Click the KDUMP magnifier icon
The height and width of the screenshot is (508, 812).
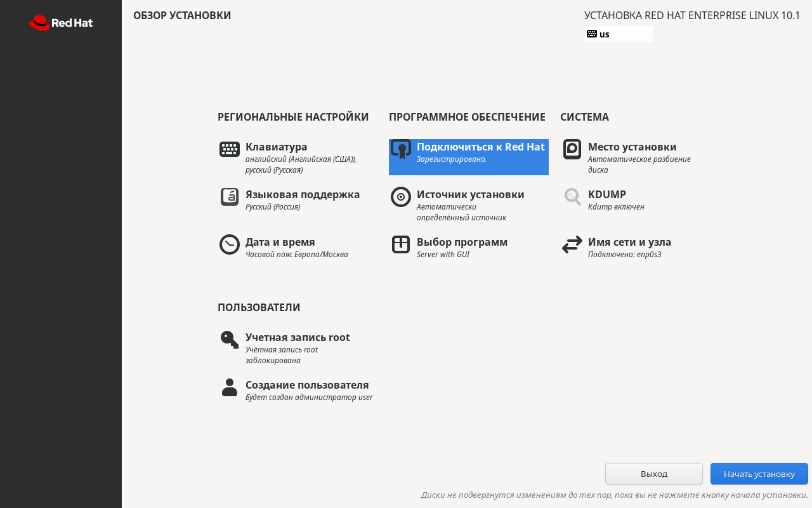point(572,197)
